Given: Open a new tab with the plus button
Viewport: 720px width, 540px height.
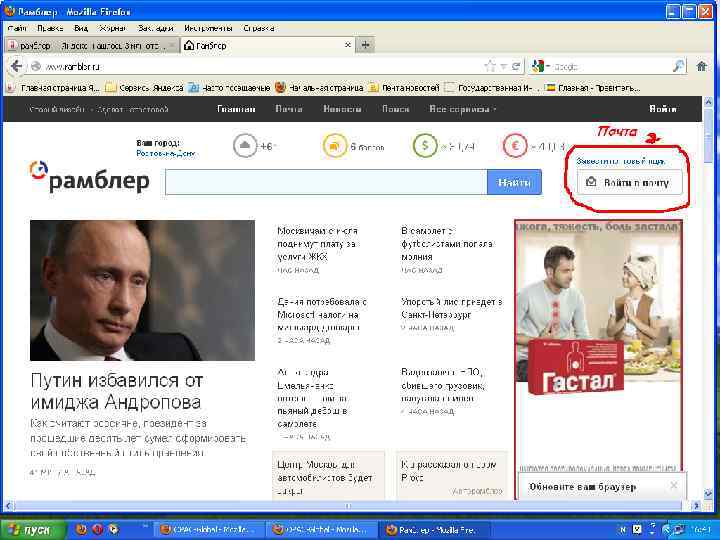Looking at the screenshot, I should coord(365,45).
